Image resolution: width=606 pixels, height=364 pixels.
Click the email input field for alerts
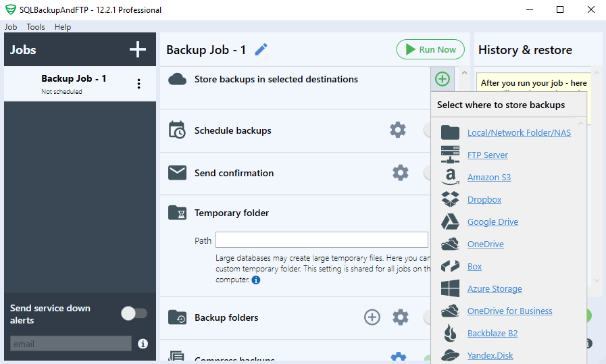[71, 344]
